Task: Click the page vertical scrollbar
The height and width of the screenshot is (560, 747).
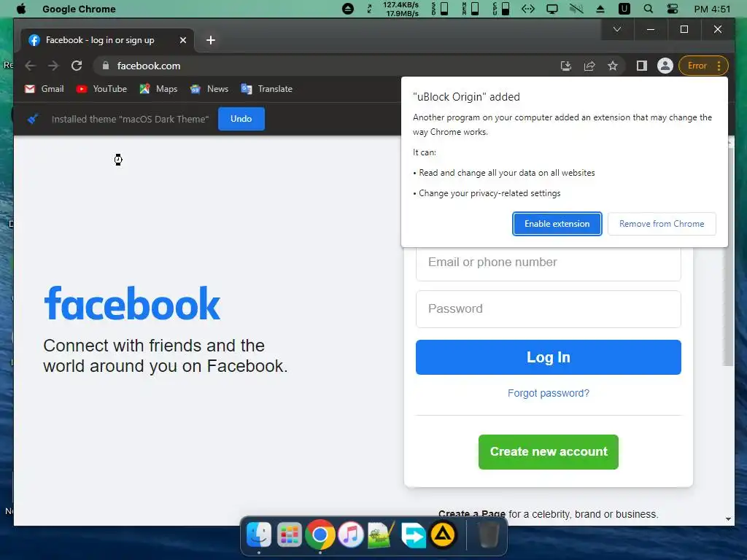Action: 729,257
